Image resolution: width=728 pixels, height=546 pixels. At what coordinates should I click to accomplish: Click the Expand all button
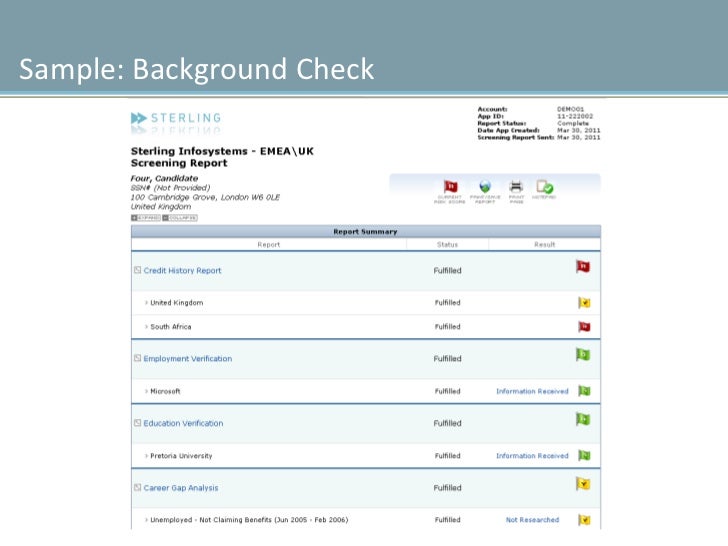(x=146, y=218)
